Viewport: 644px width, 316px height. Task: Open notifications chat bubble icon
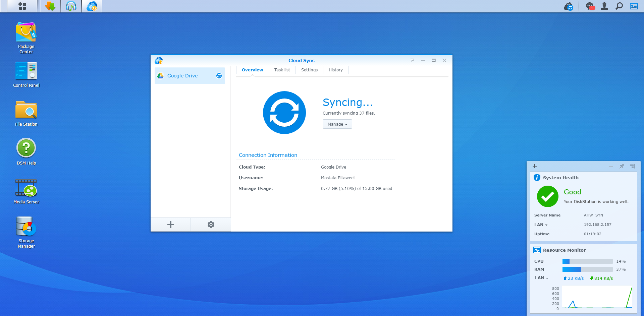pos(590,6)
